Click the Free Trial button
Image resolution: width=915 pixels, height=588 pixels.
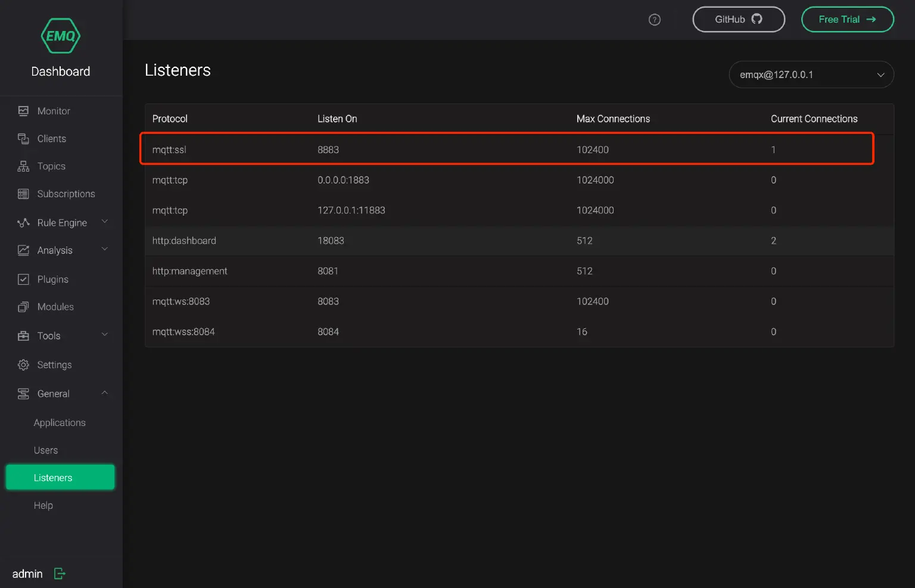pyautogui.click(x=847, y=19)
